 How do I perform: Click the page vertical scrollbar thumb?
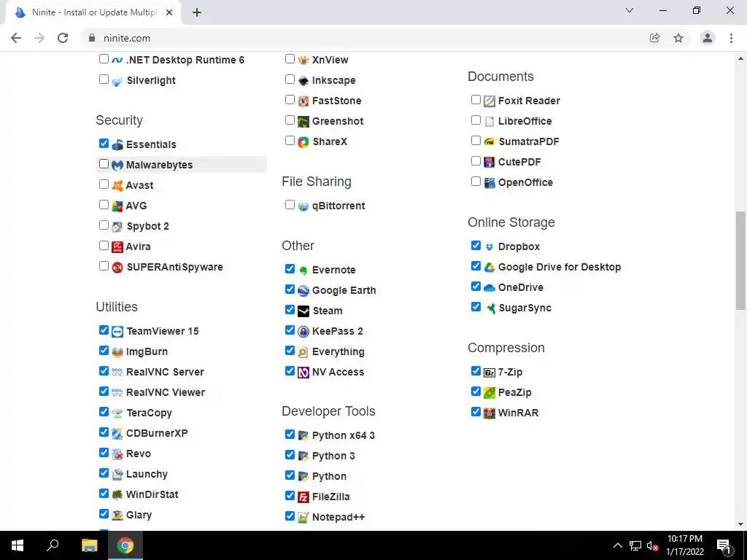(x=740, y=260)
